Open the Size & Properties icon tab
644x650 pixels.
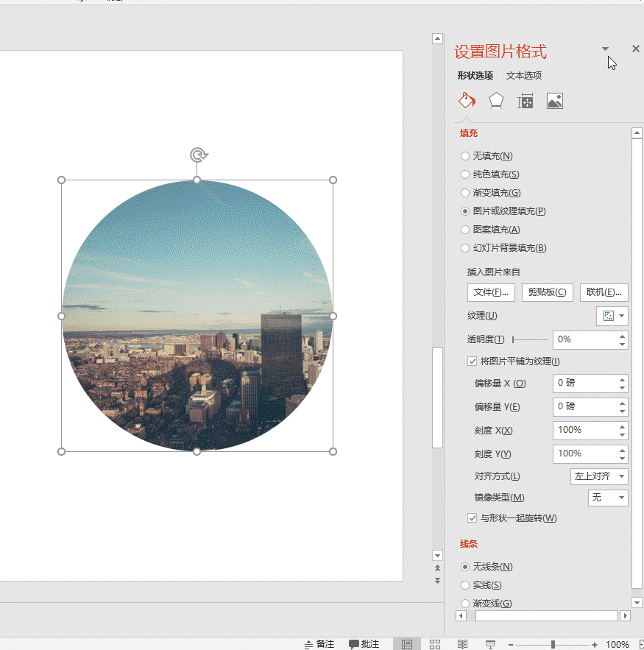coord(526,101)
